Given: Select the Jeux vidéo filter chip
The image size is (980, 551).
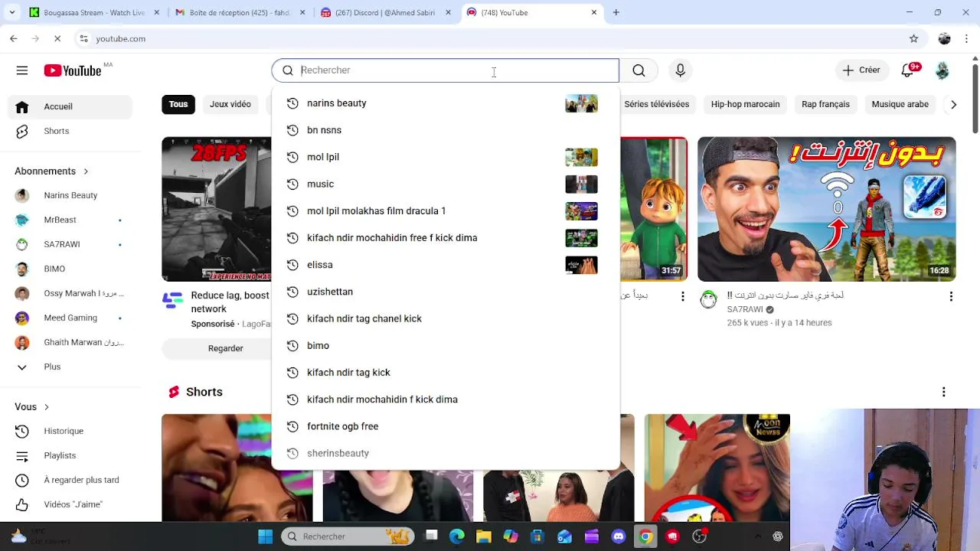Looking at the screenshot, I should pyautogui.click(x=230, y=104).
